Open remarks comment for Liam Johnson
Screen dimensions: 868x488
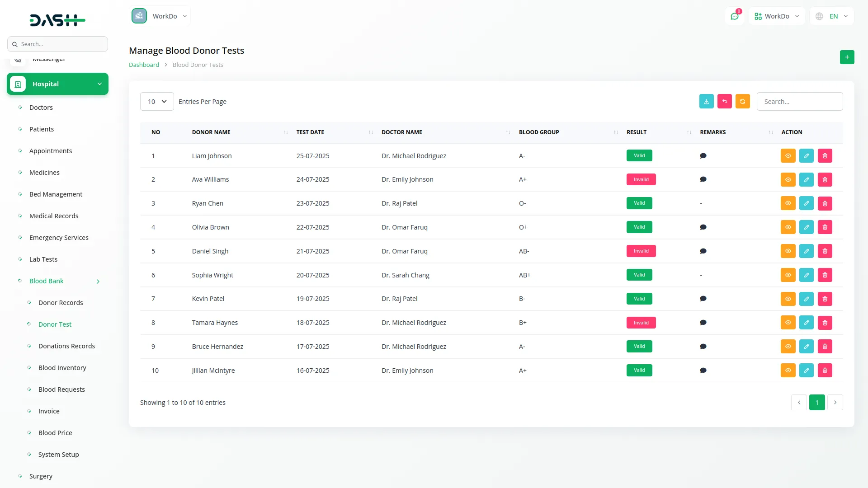click(x=703, y=156)
